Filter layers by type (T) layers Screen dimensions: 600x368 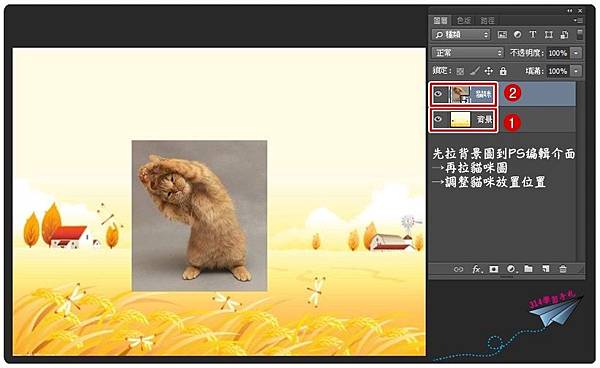(x=533, y=34)
